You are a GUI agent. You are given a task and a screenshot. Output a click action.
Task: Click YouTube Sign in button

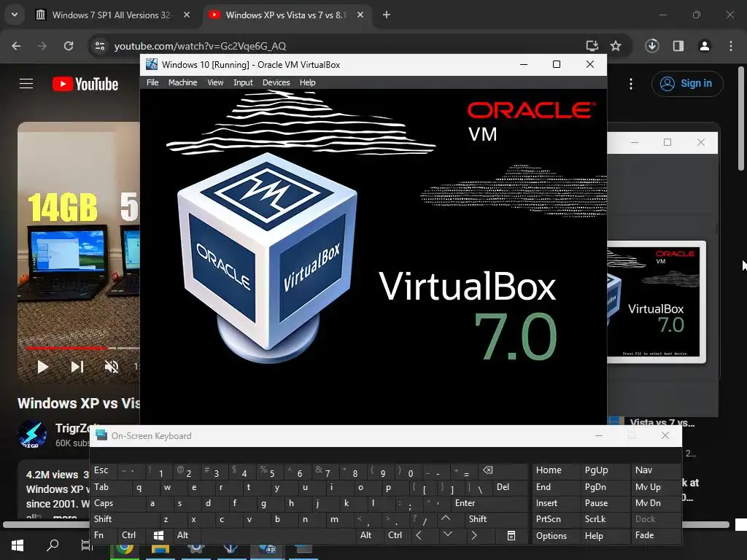687,83
